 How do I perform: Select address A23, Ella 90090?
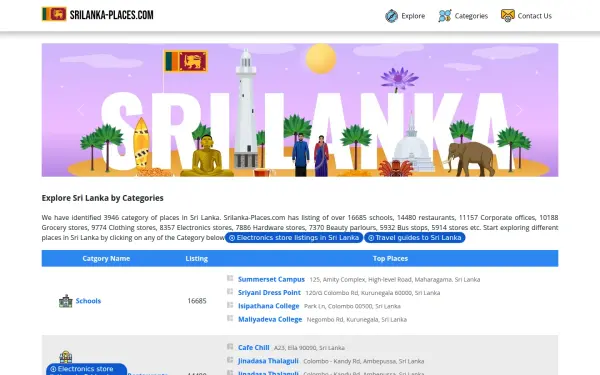coord(309,348)
